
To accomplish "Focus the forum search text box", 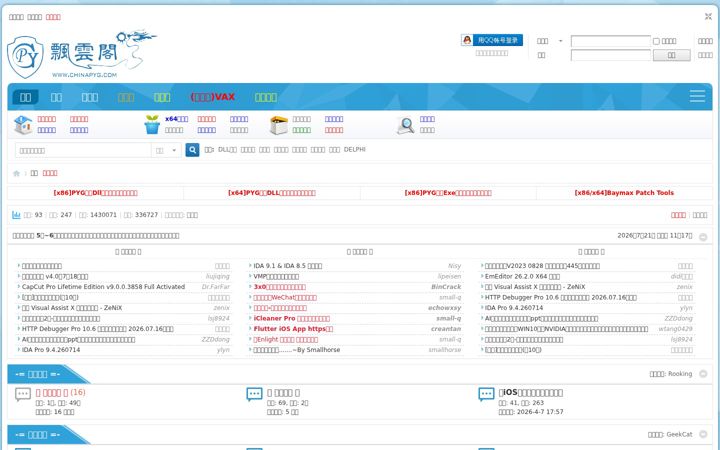I will point(83,150).
